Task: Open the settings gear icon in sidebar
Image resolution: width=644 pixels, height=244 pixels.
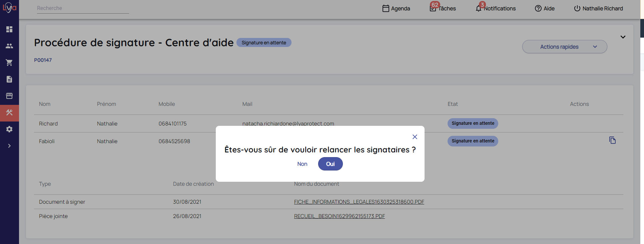Action: tap(9, 129)
